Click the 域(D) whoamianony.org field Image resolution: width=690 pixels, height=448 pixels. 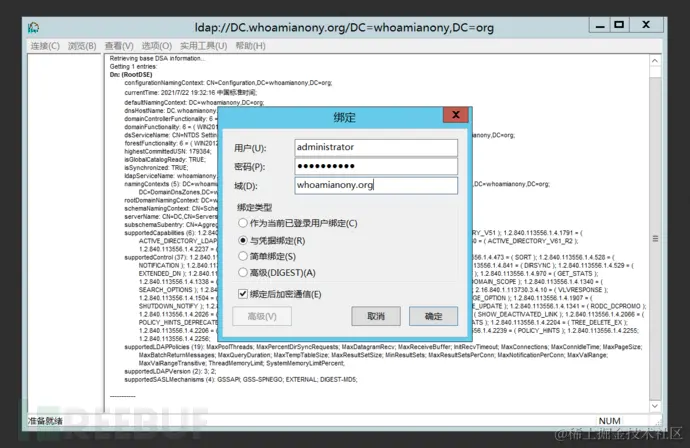pyautogui.click(x=376, y=185)
